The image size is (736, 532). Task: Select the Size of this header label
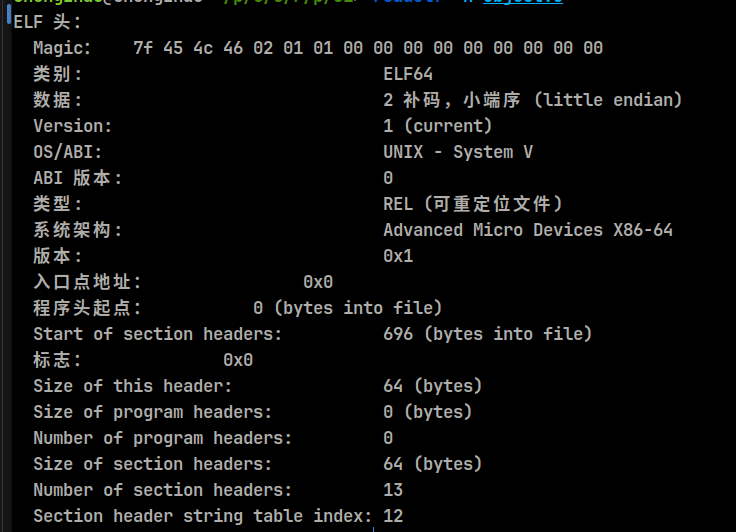point(132,386)
